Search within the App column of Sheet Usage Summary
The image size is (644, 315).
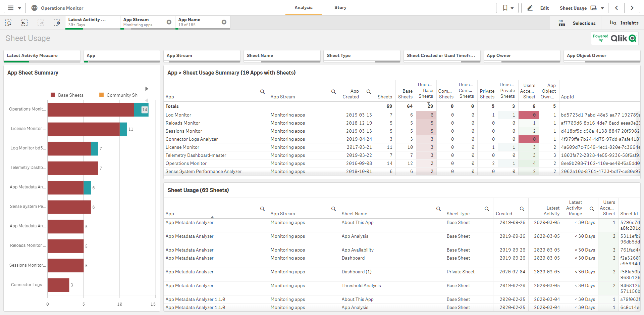(x=262, y=91)
